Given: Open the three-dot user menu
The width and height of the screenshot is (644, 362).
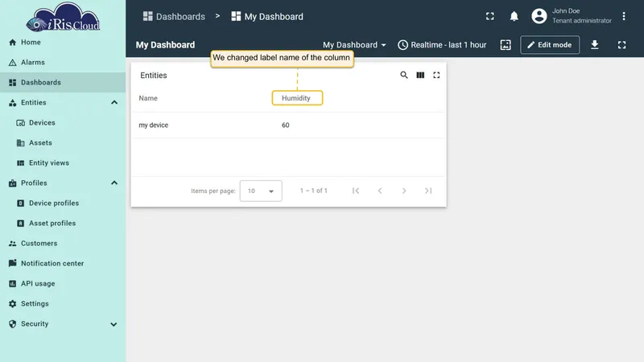Looking at the screenshot, I should (623, 16).
